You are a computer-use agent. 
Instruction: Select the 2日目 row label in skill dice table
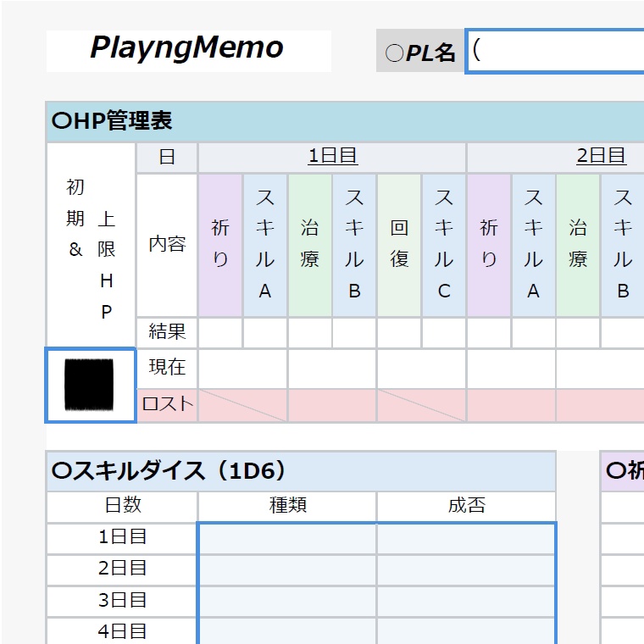122,569
